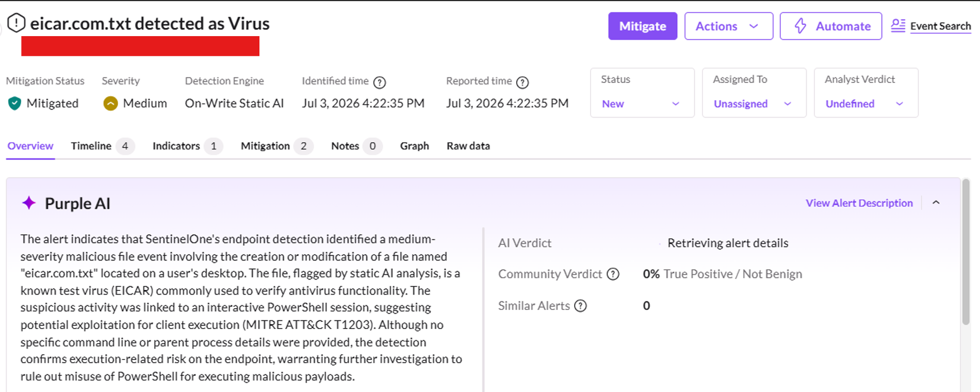The width and height of the screenshot is (980, 392).
Task: Open the Raw data tab
Action: [468, 146]
